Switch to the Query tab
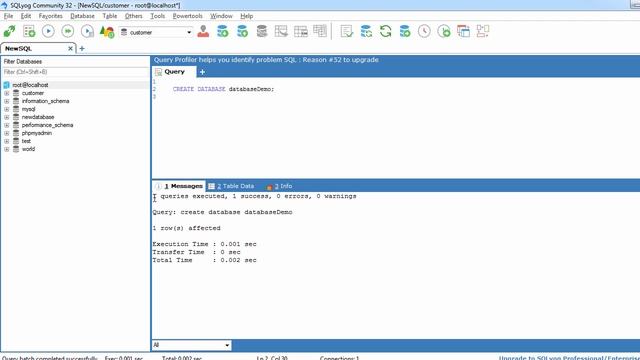The width and height of the screenshot is (640, 360). coord(174,72)
